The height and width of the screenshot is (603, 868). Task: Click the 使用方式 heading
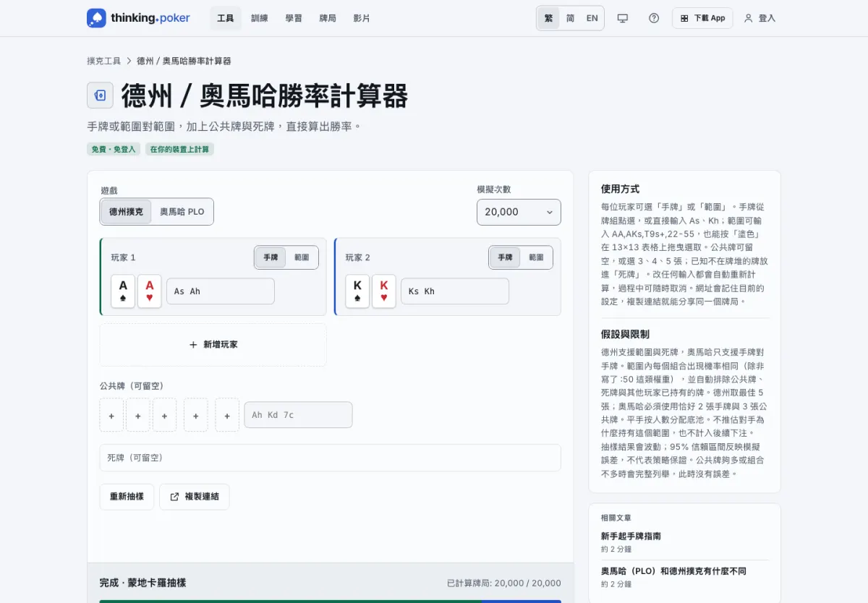(x=620, y=189)
